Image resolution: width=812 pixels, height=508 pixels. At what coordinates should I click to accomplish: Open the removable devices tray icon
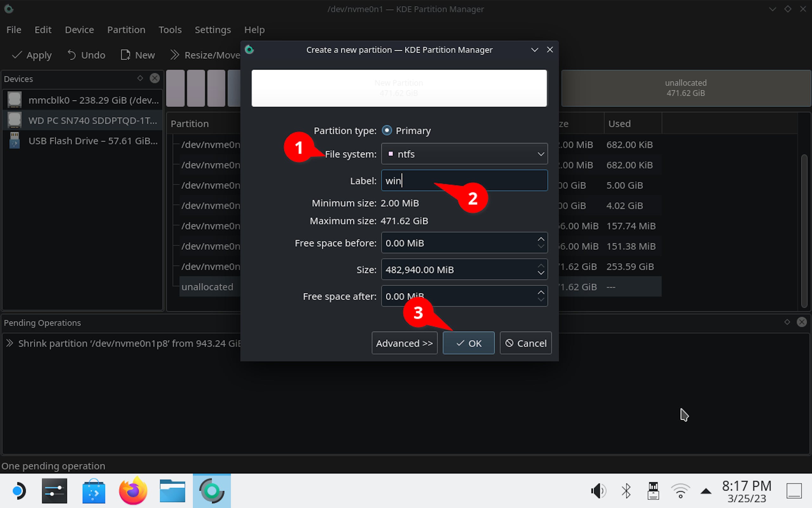(x=653, y=491)
